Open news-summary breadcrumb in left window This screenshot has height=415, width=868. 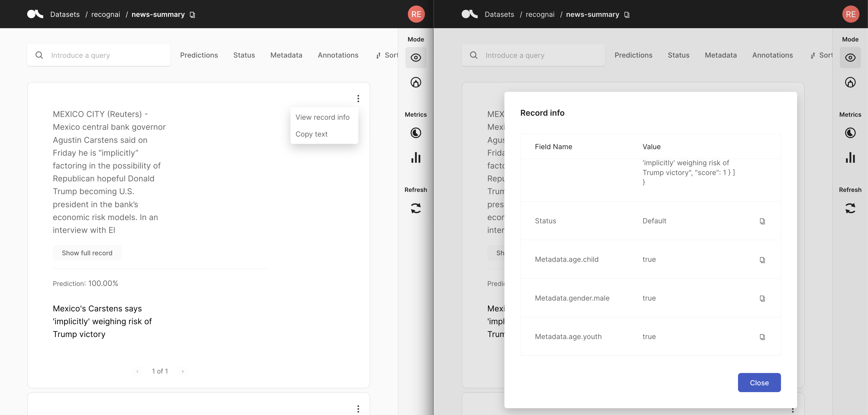pyautogui.click(x=158, y=14)
